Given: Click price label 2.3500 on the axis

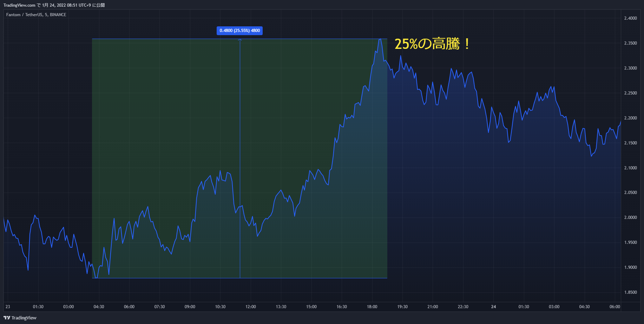Looking at the screenshot, I should point(630,43).
